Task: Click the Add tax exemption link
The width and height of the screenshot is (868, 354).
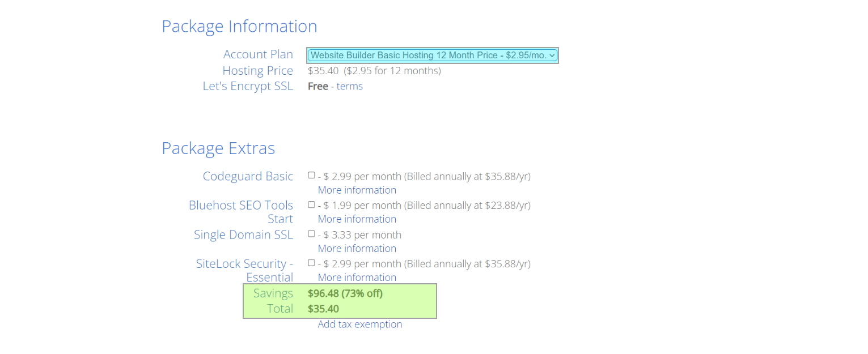Action: [x=360, y=324]
